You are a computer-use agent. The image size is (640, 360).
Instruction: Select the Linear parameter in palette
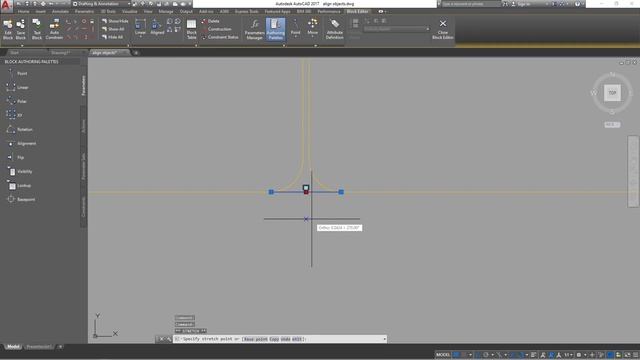18,87
